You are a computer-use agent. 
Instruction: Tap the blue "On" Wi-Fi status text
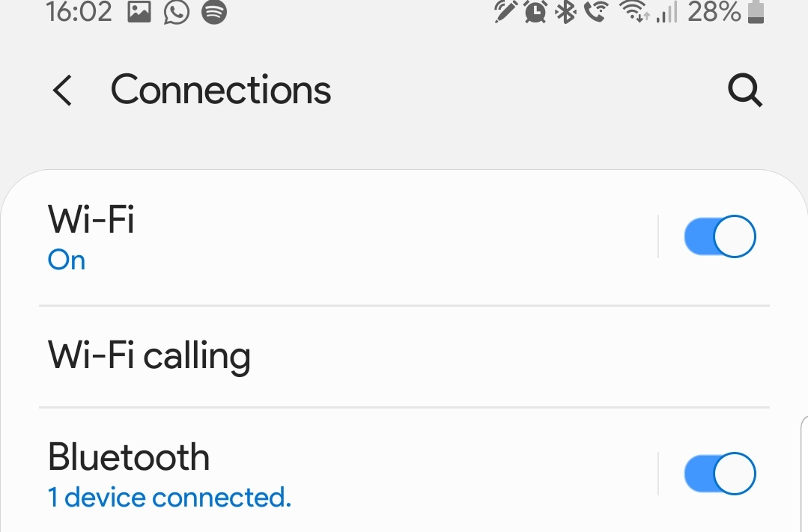(x=67, y=260)
